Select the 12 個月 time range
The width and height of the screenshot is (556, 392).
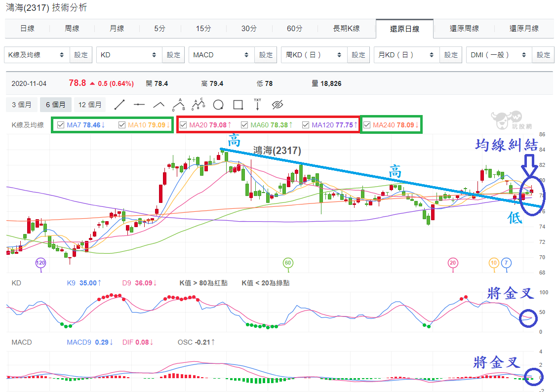[90, 105]
